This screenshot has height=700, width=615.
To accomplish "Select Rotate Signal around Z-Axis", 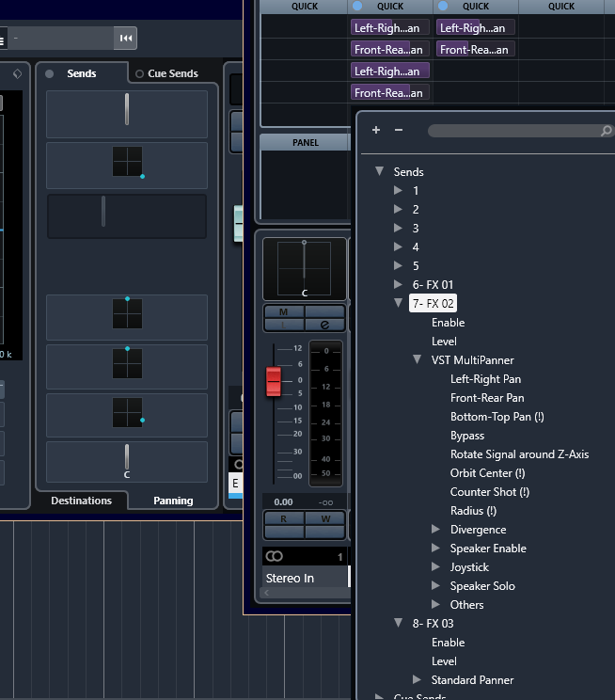I will pyautogui.click(x=519, y=454).
